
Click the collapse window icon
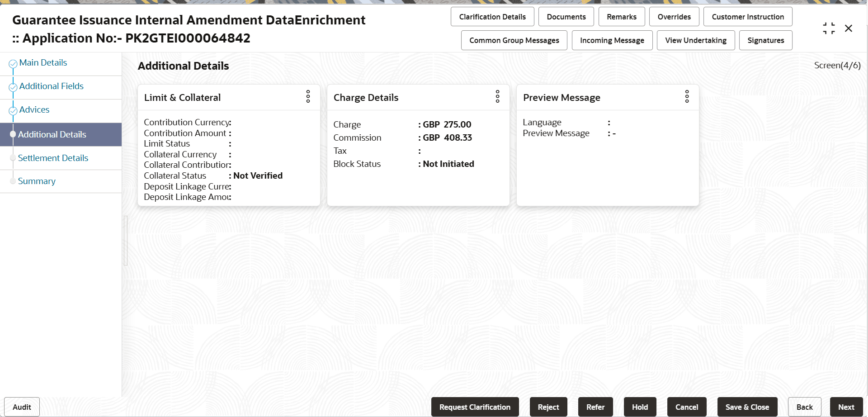coord(829,28)
